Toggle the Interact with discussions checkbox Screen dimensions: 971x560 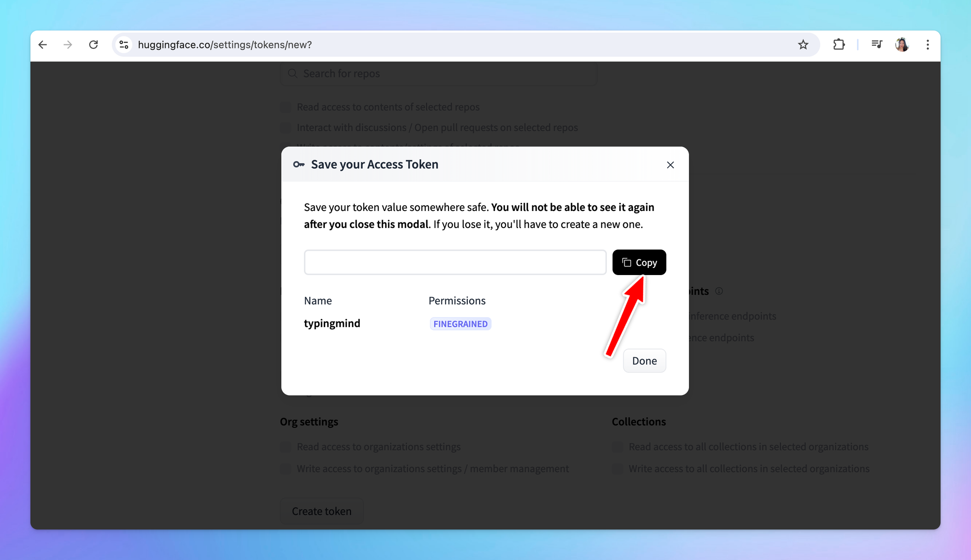[x=286, y=128]
